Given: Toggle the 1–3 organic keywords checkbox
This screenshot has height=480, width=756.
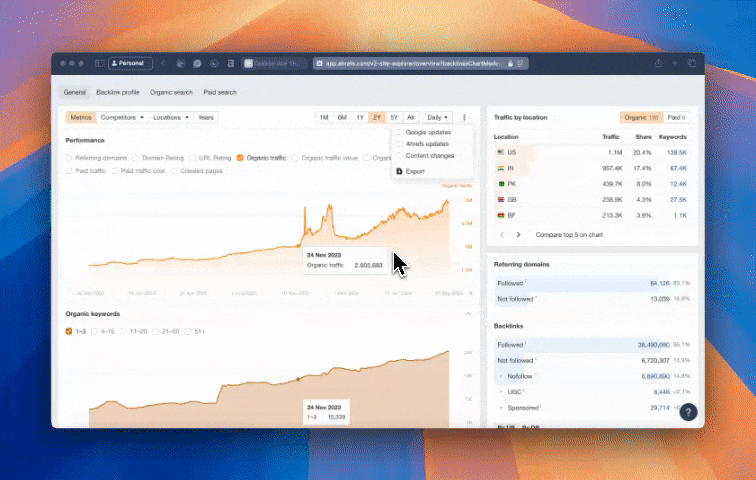Looking at the screenshot, I should tap(68, 331).
